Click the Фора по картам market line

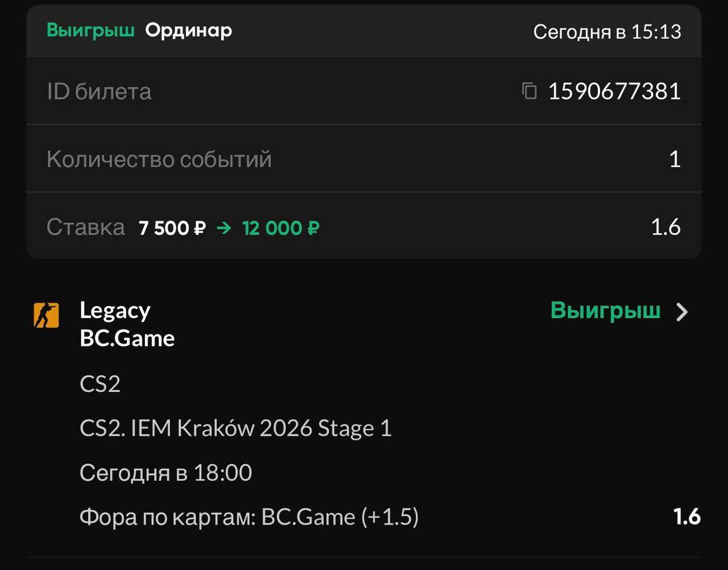pyautogui.click(x=249, y=517)
